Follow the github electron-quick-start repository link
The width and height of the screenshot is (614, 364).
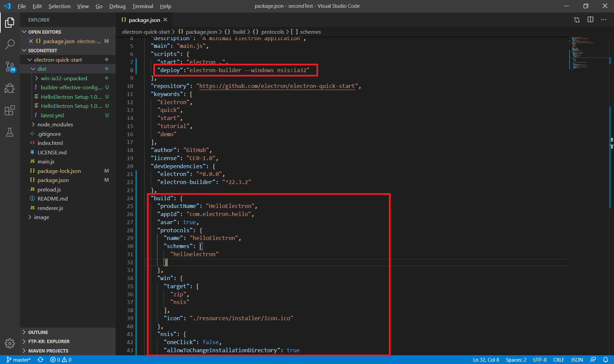[x=277, y=86]
